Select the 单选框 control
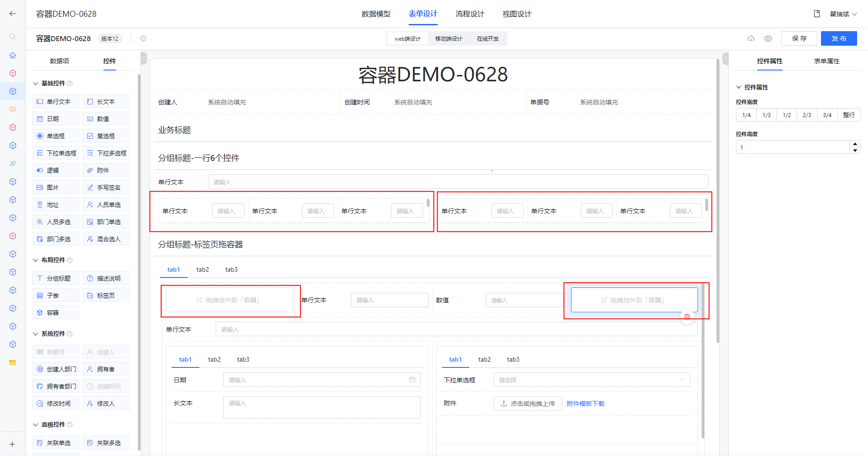868x456 pixels. (56, 136)
